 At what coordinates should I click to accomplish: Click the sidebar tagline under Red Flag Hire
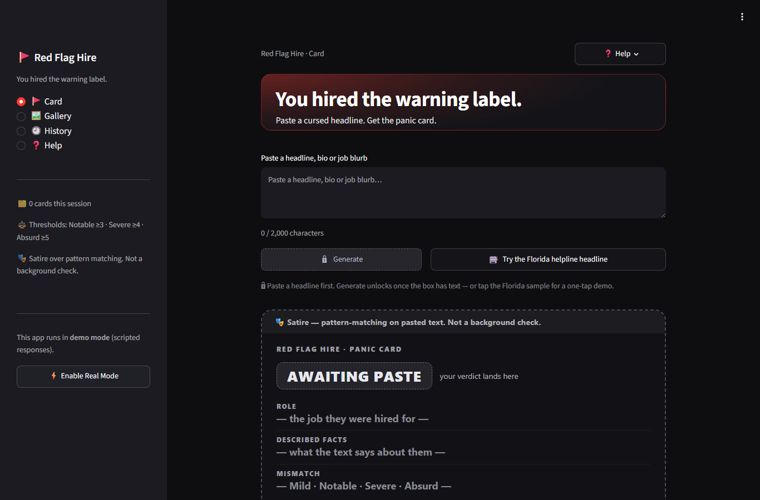click(62, 79)
